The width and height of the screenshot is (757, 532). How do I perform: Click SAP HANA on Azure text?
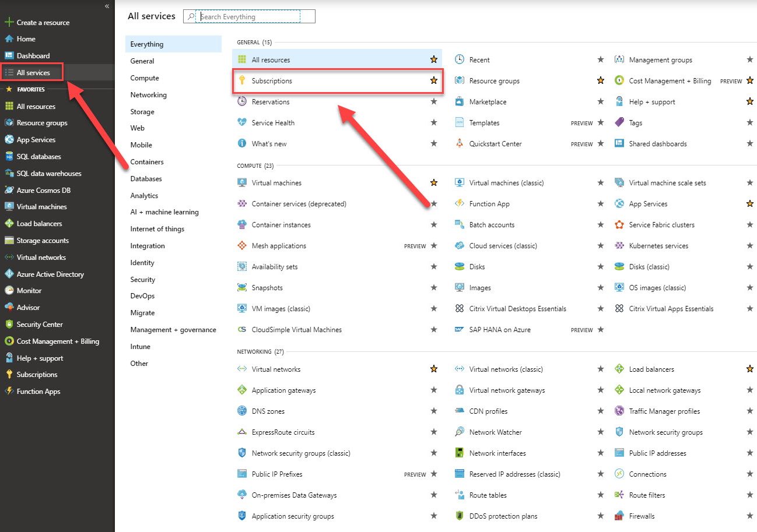click(x=500, y=330)
